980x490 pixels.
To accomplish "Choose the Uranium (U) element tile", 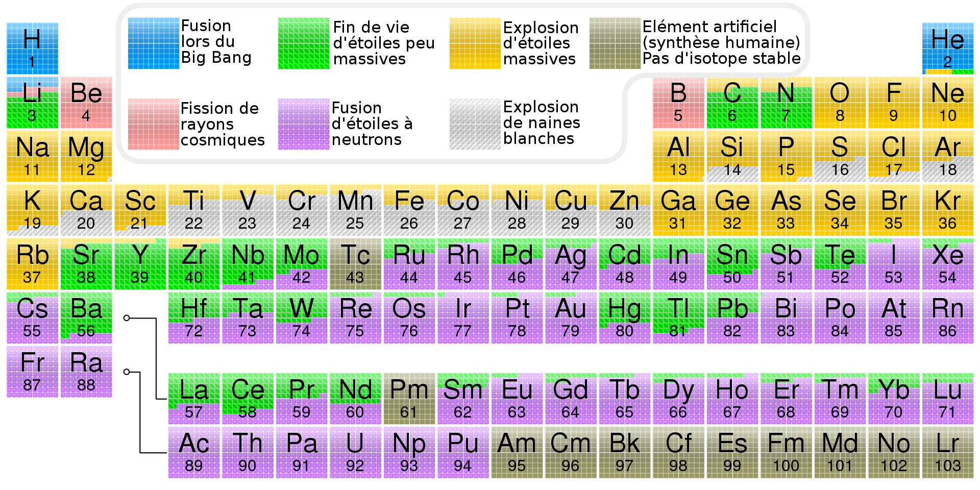I will [355, 452].
